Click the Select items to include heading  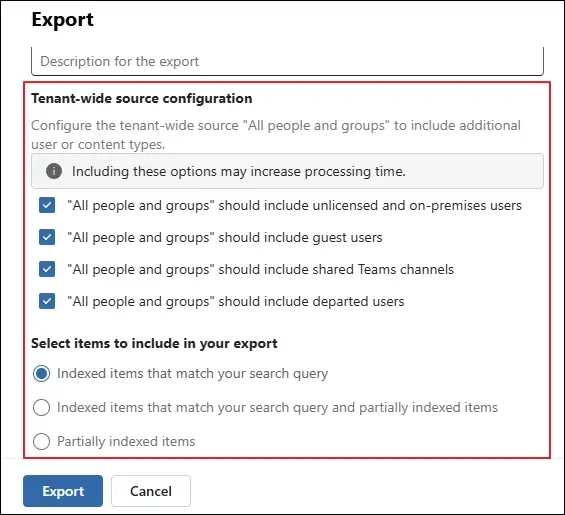(154, 343)
